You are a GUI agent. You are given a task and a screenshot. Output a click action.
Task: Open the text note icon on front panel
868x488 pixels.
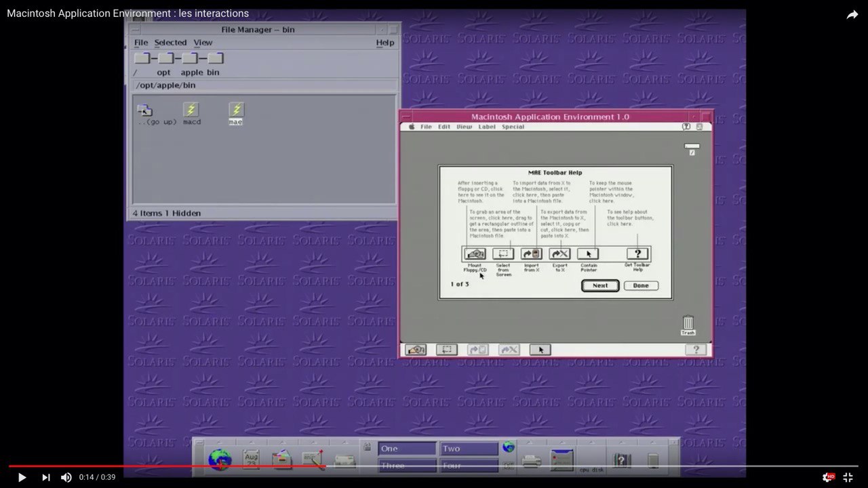click(313, 459)
